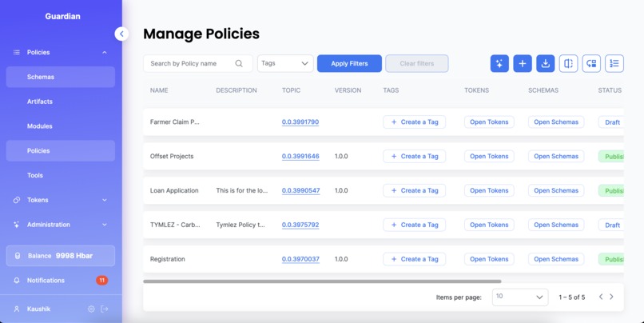Open the Items per page dropdown

tap(520, 297)
